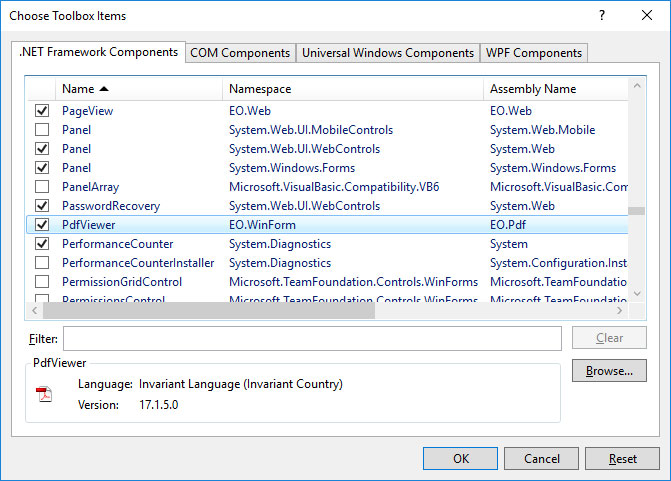Click the Microsoft.VisualBasic.Compatibility.VB6 namespace cell
Screen dimensions: 671x481
tap(334, 187)
